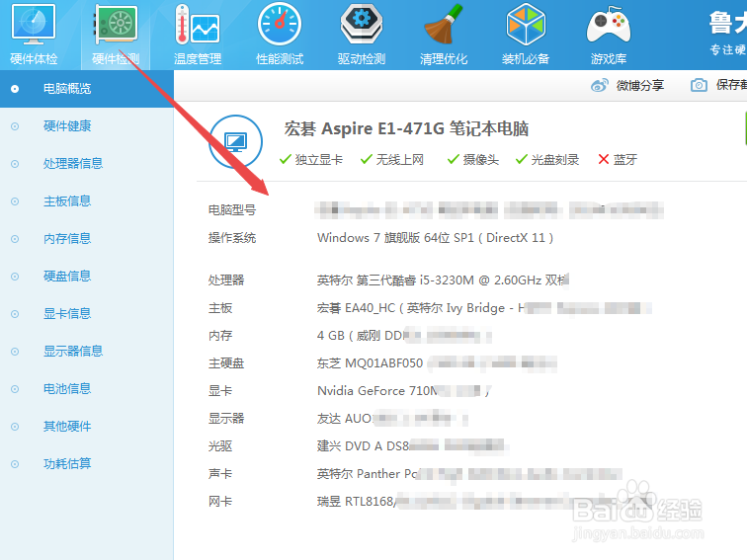Click the 操作系统 label

pyautogui.click(x=232, y=238)
